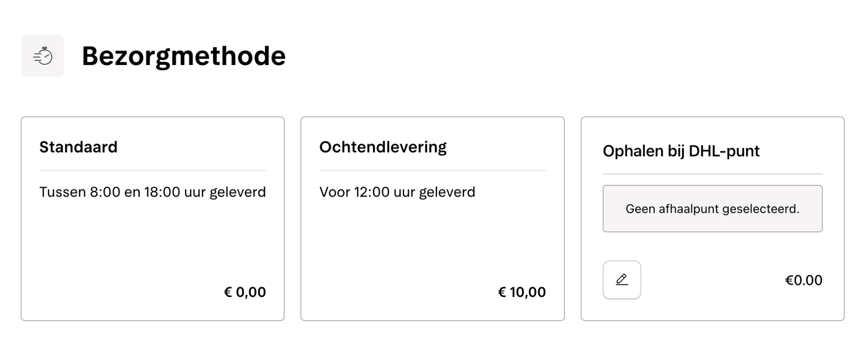Click text Tussen 8:00 en 18:00 uur geleverd

pyautogui.click(x=153, y=192)
